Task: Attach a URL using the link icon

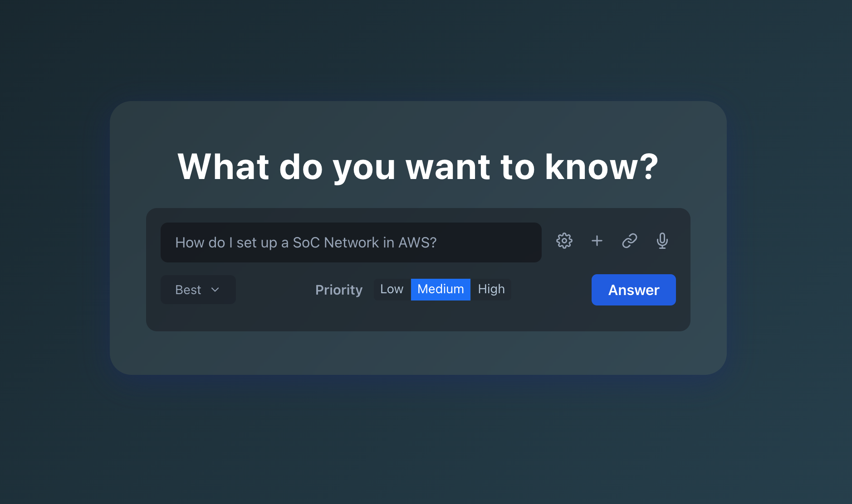Action: tap(629, 241)
